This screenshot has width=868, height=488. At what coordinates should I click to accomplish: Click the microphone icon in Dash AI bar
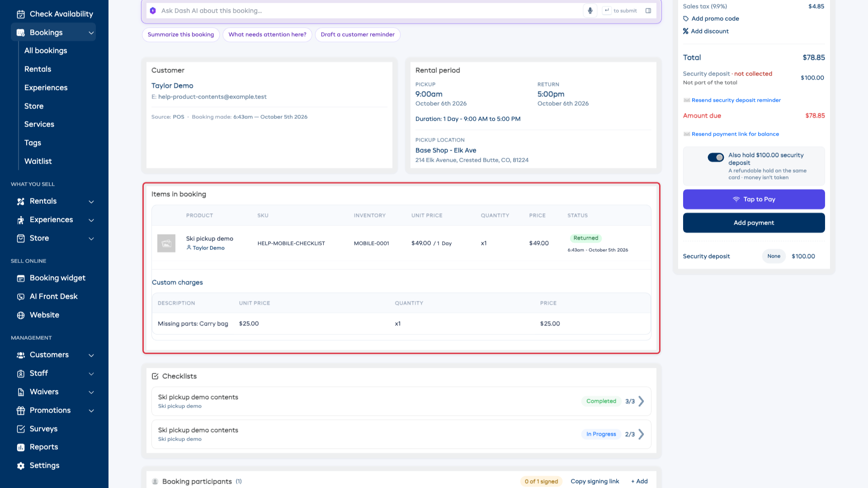590,10
